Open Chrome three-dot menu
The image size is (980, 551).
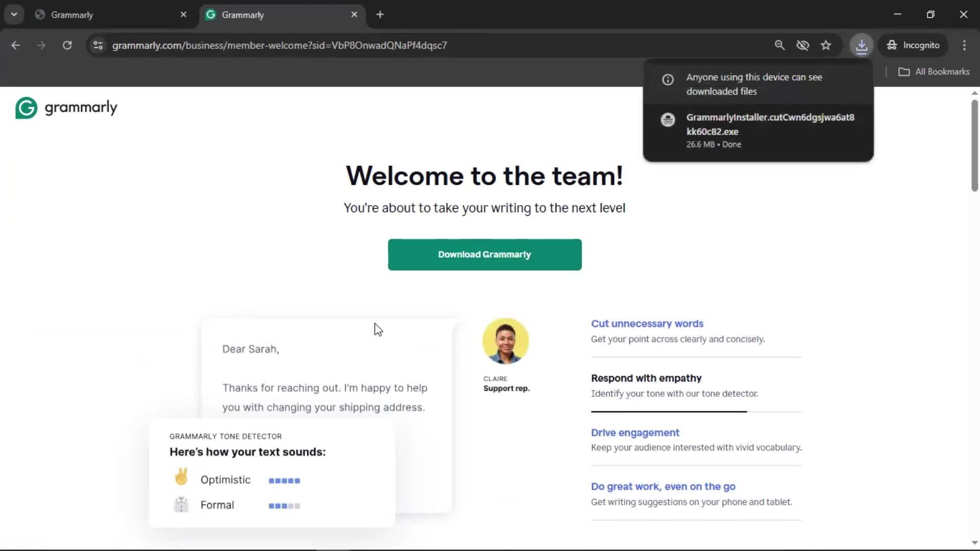964,45
